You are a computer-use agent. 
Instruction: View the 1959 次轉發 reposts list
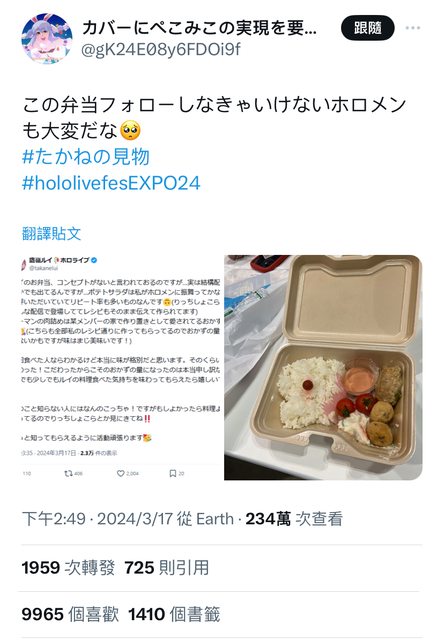tap(68, 567)
